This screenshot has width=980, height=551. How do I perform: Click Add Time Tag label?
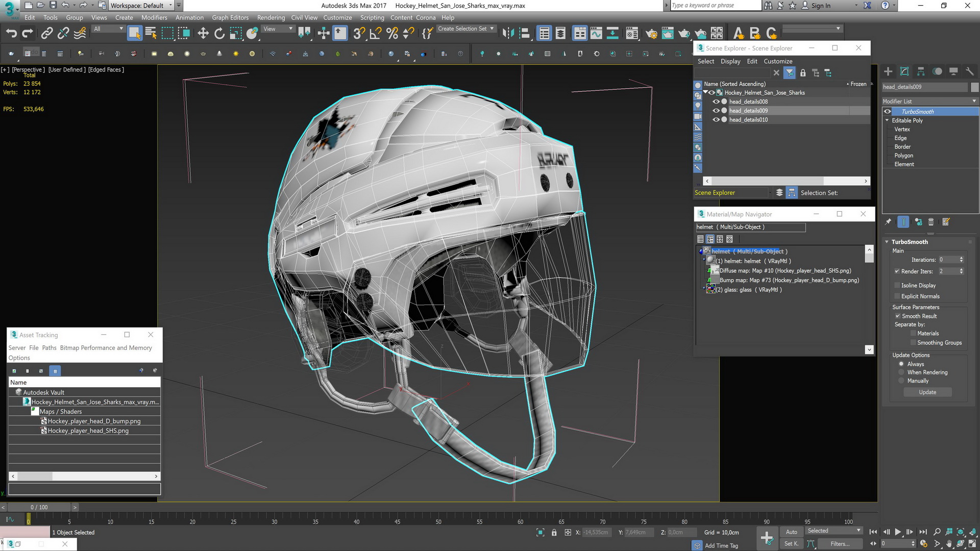point(721,545)
